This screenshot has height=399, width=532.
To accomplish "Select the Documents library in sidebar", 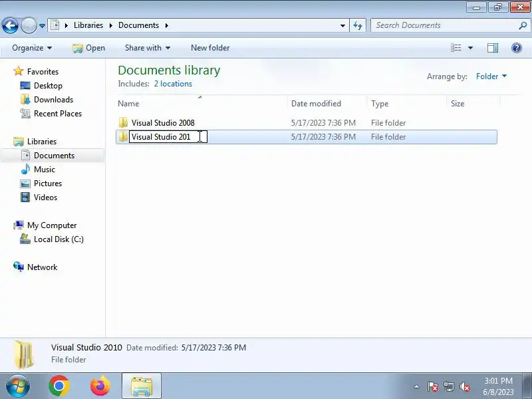I will (x=53, y=156).
